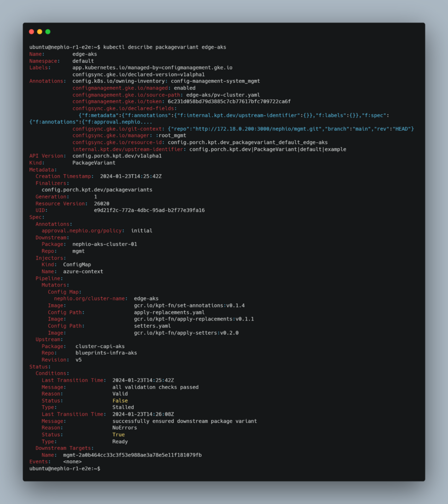Click the Resource Version value '26020'
Image resolution: width=448 pixels, height=504 pixels.
101,204
